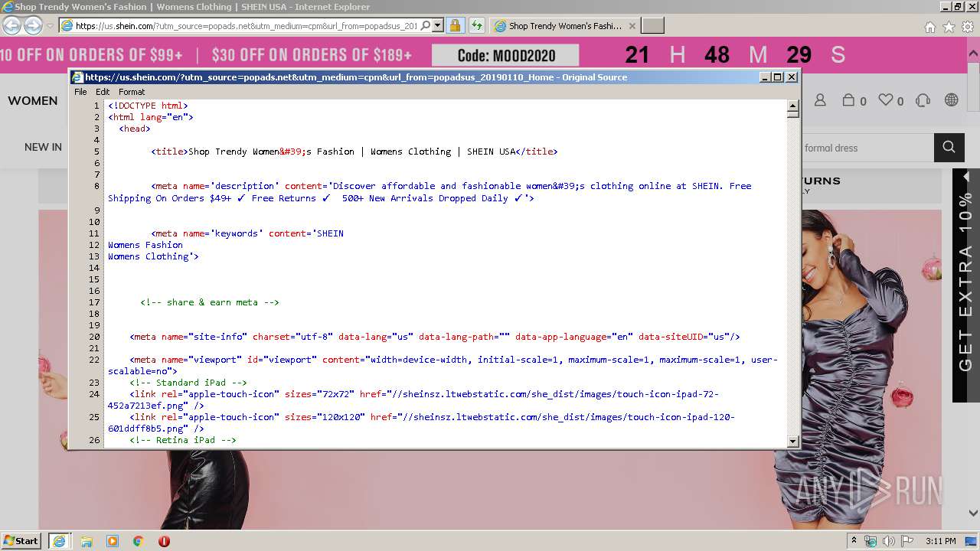Go forward with the IE forward arrow
Image resolution: width=980 pixels, height=551 pixels.
pyautogui.click(x=33, y=25)
